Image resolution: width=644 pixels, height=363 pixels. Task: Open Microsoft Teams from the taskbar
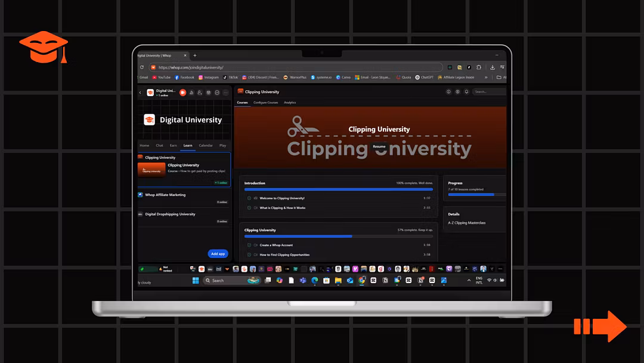coord(303,281)
